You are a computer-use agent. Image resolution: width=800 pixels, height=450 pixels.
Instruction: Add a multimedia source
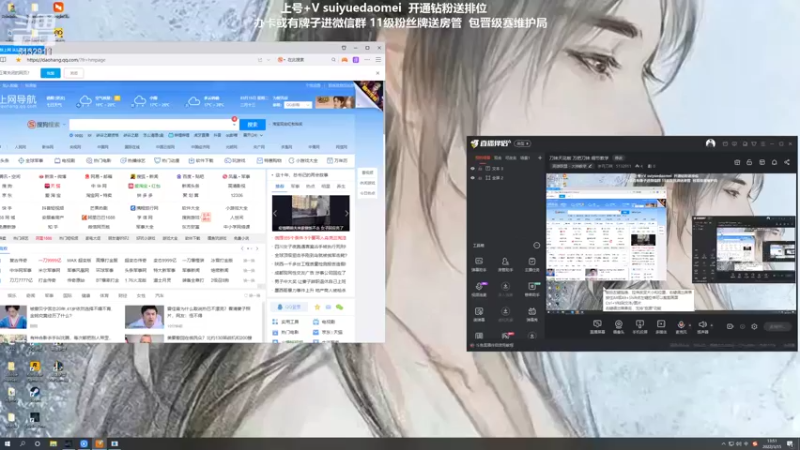(661, 327)
